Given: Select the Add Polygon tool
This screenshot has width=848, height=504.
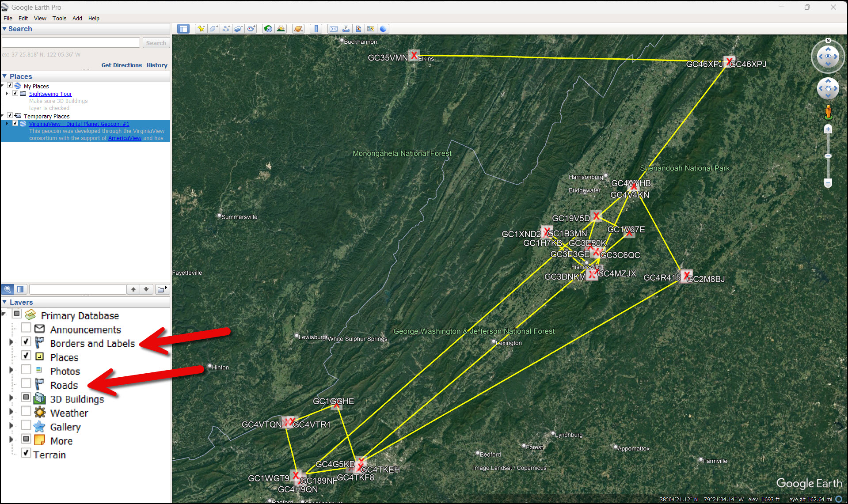Looking at the screenshot, I should 213,29.
